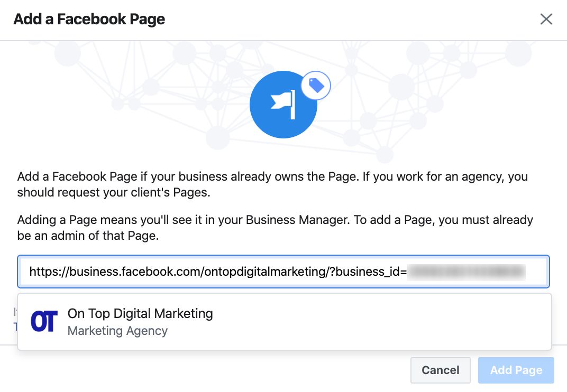Click the tag badge icon
The image size is (567, 392).
[316, 86]
